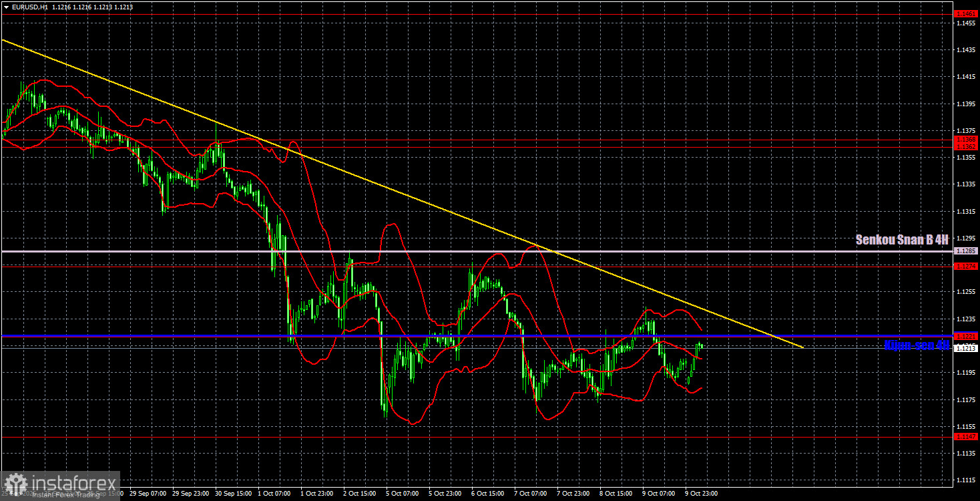Click the '6 Oct 15:00' time label
This screenshot has width=980, height=501.
[x=487, y=494]
